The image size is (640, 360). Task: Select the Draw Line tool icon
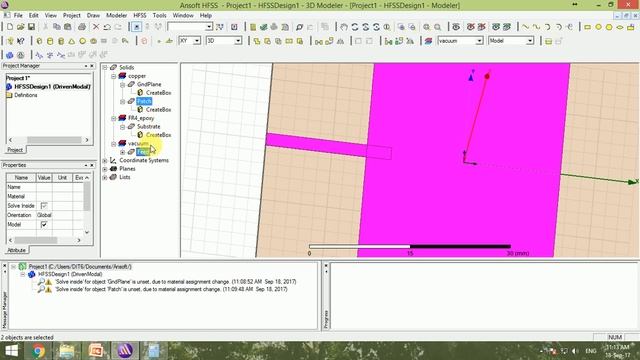tap(526, 27)
